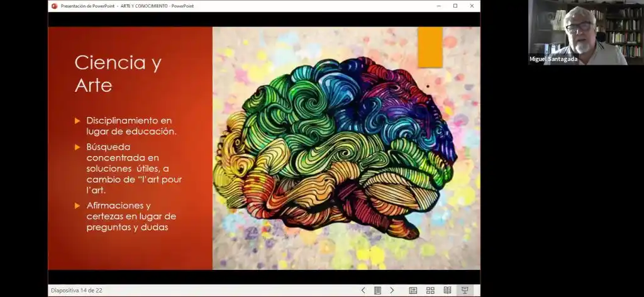Click the orange rectangle on the slide

pyautogui.click(x=430, y=46)
